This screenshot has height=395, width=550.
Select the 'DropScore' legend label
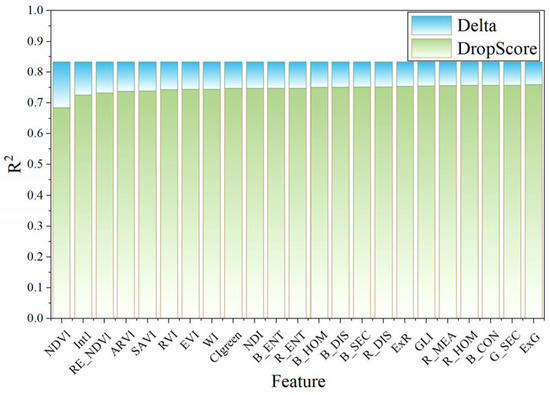(497, 49)
